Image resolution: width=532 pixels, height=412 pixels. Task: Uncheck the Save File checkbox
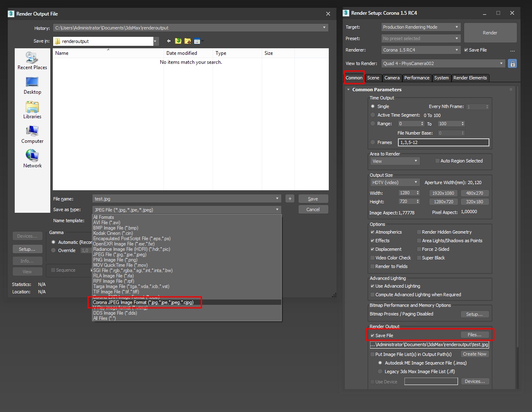click(x=372, y=335)
